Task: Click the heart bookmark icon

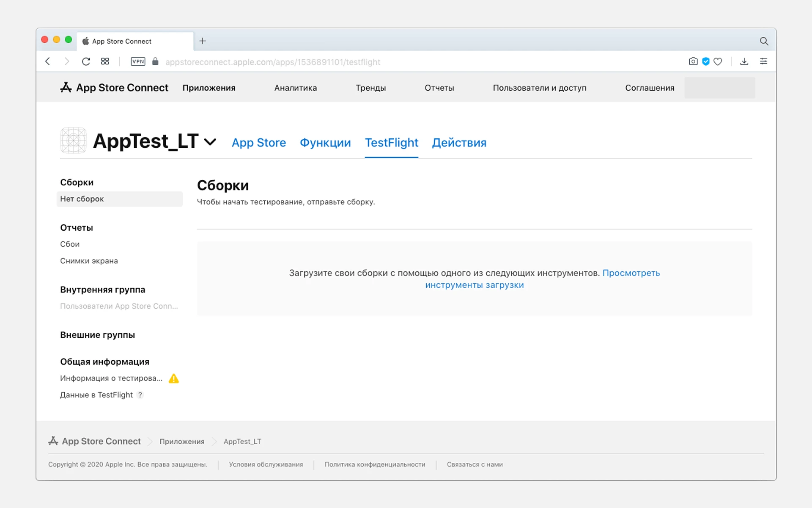Action: click(x=718, y=61)
